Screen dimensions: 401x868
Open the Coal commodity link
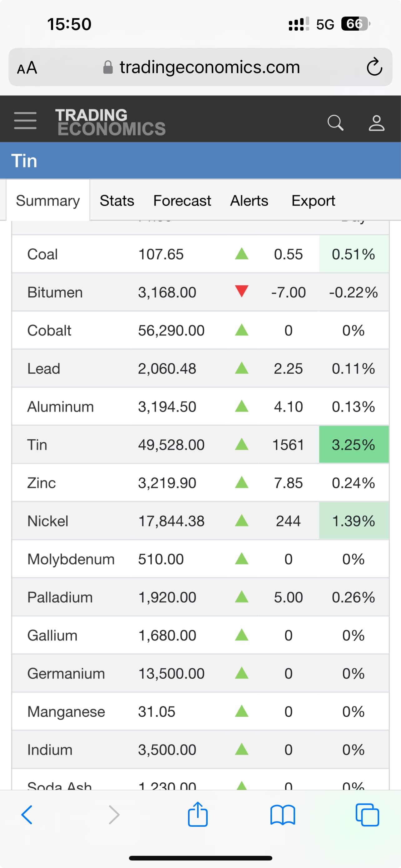42,254
